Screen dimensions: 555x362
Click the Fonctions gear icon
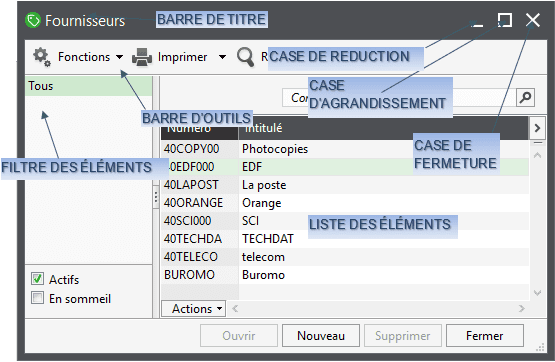(x=42, y=57)
